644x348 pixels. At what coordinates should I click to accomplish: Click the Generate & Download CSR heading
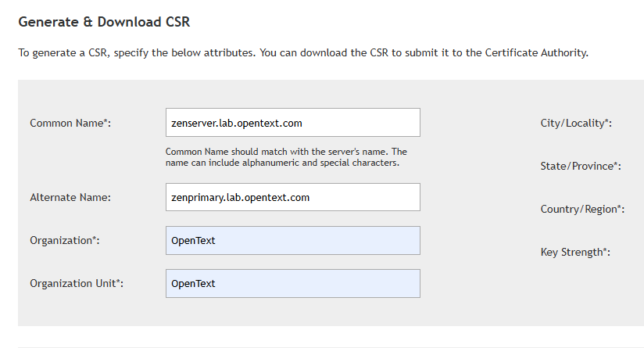104,23
